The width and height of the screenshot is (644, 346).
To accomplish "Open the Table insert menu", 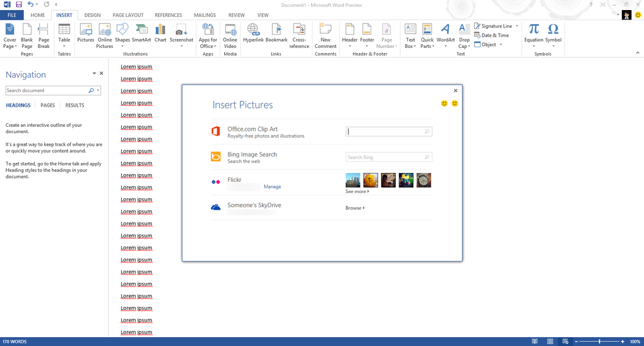I will pos(64,36).
